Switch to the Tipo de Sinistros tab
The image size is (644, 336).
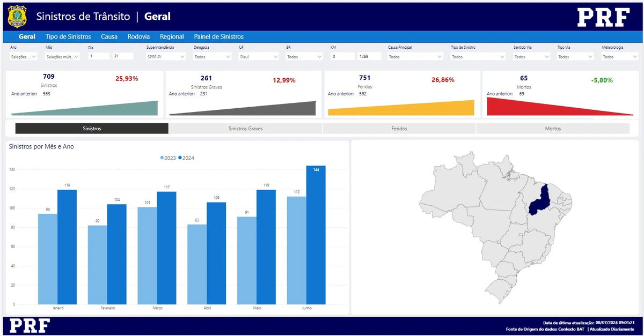pyautogui.click(x=68, y=37)
